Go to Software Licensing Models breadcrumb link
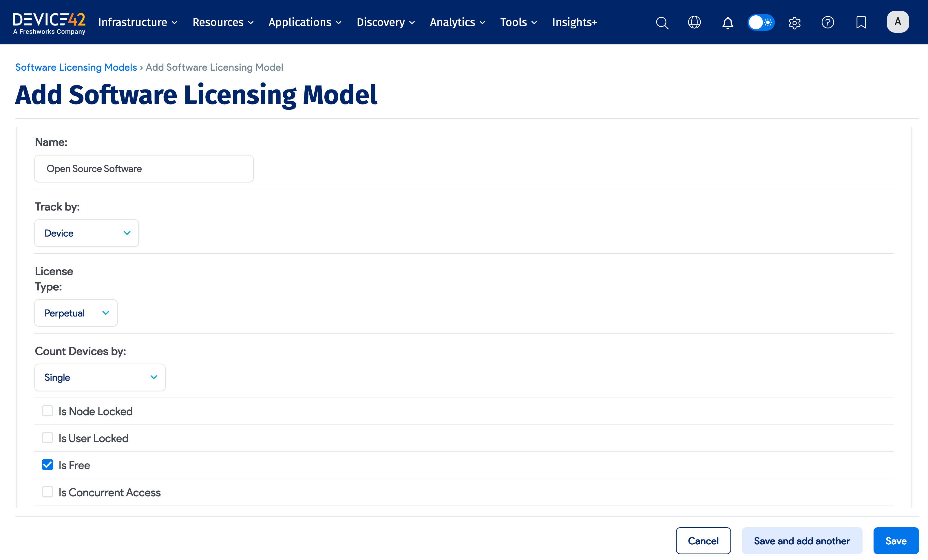The image size is (928, 560). (x=76, y=67)
